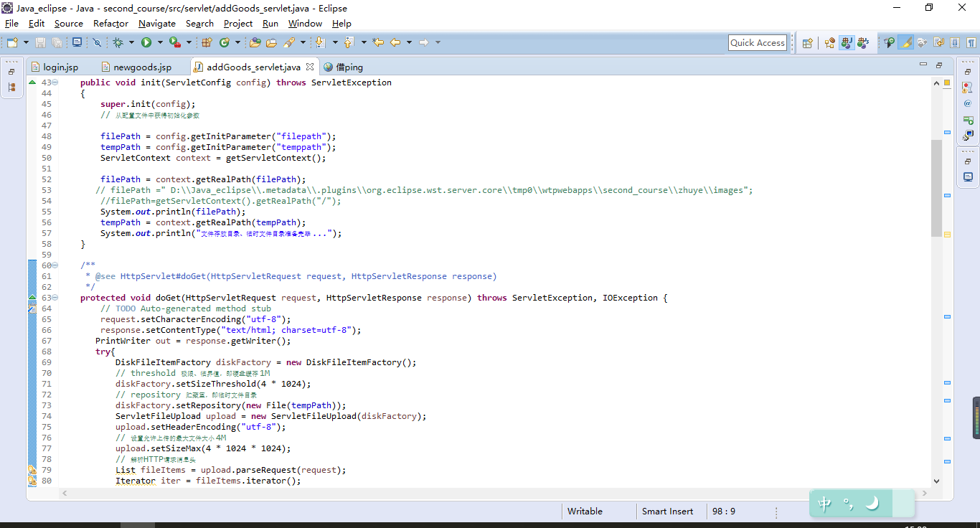Click the Save All icon

57,43
